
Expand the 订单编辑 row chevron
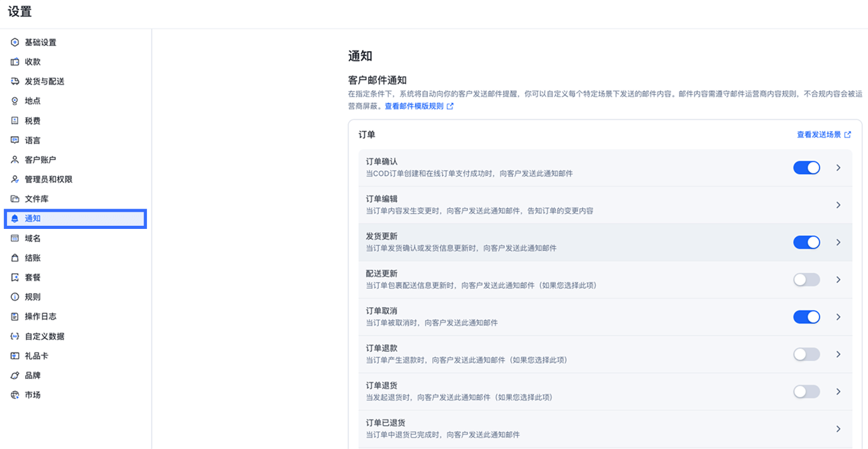838,204
